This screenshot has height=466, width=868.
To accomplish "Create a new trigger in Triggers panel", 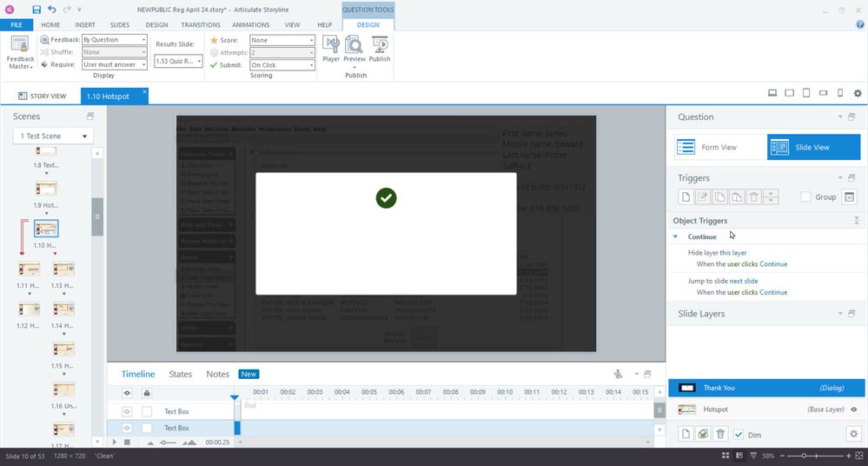I will (685, 197).
